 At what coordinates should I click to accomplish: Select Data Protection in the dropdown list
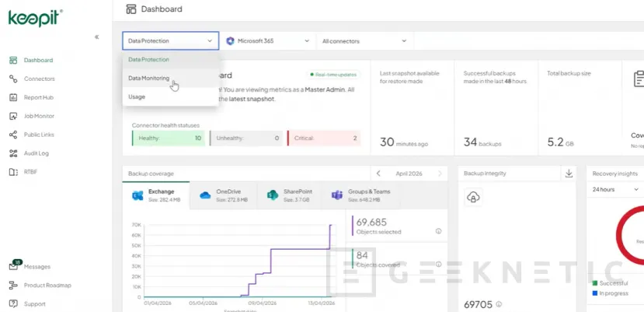(x=170, y=60)
